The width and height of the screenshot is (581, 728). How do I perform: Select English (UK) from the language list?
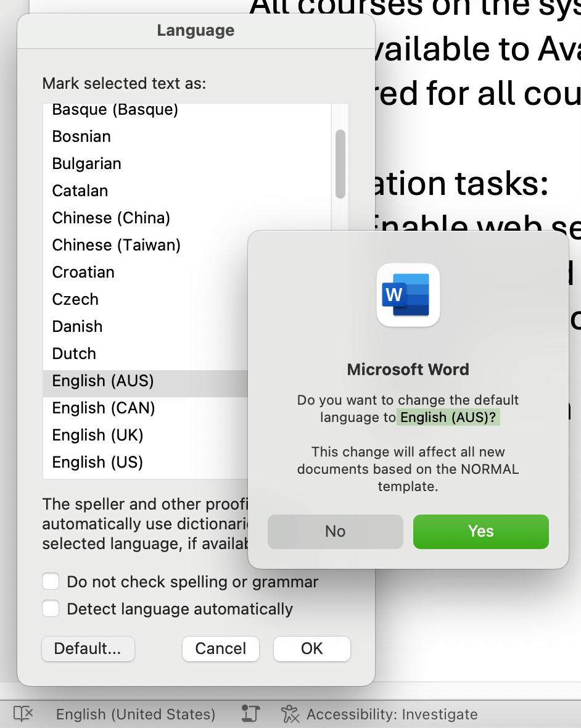tap(97, 435)
